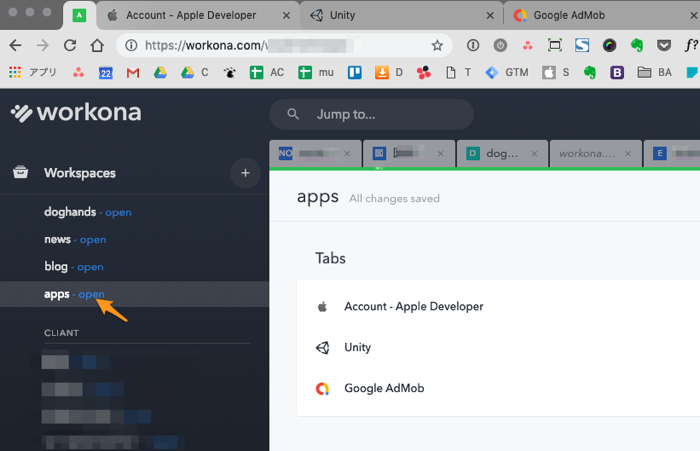This screenshot has height=451, width=700.
Task: Close the Apple Developer browser tab
Action: point(287,16)
